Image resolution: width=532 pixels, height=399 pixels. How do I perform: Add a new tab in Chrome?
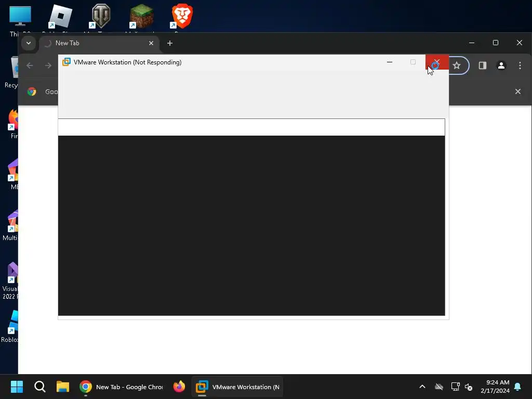point(170,43)
